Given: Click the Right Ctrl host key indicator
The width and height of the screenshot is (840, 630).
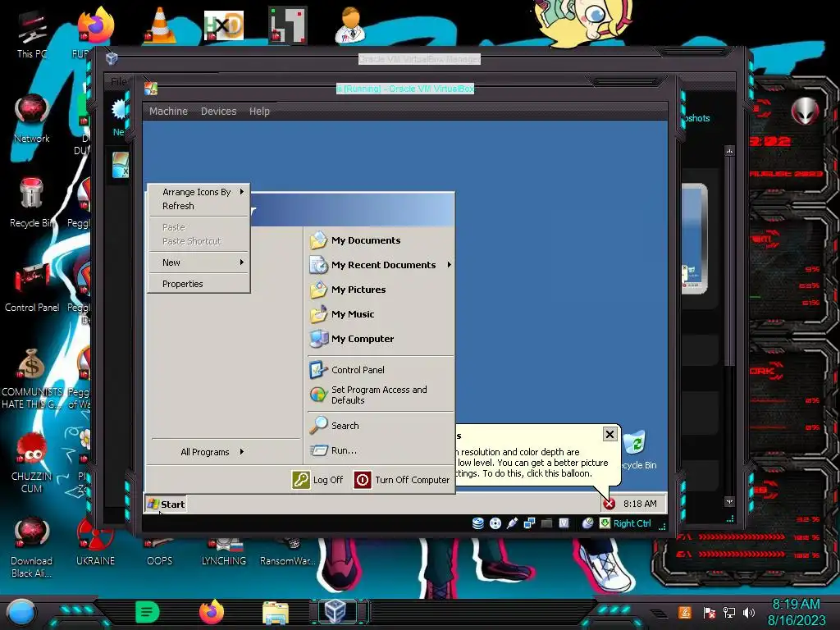Looking at the screenshot, I should pos(632,523).
